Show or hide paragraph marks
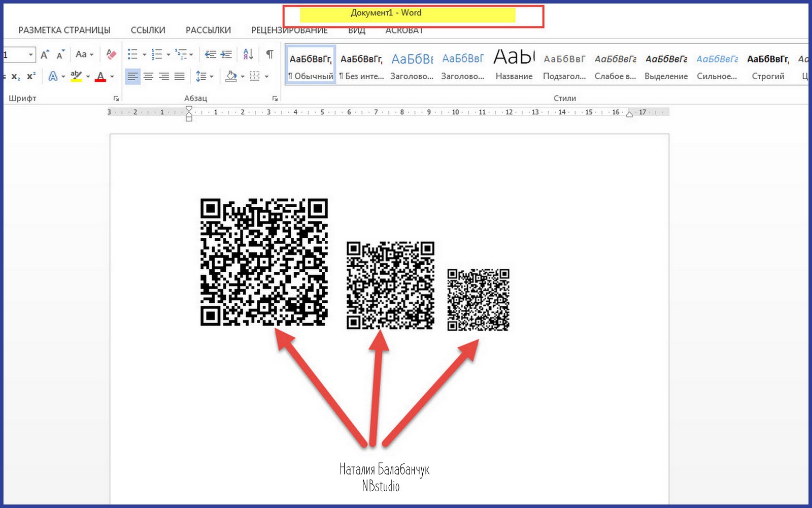Screen dimensions: 812x508 [270, 54]
